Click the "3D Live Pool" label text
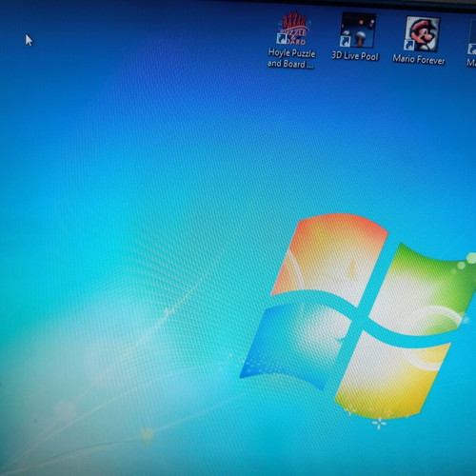The width and height of the screenshot is (476, 476). [x=355, y=56]
